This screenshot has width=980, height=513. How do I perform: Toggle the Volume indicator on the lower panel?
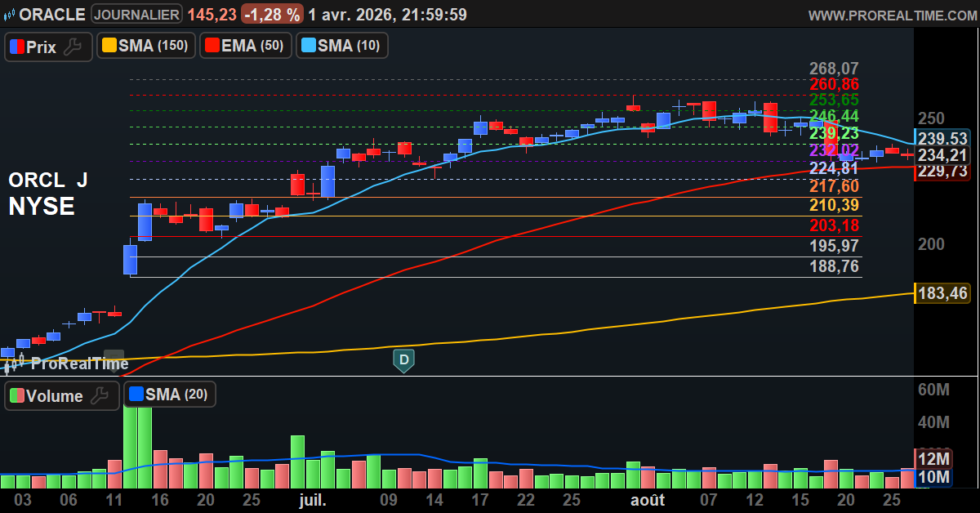62,395
